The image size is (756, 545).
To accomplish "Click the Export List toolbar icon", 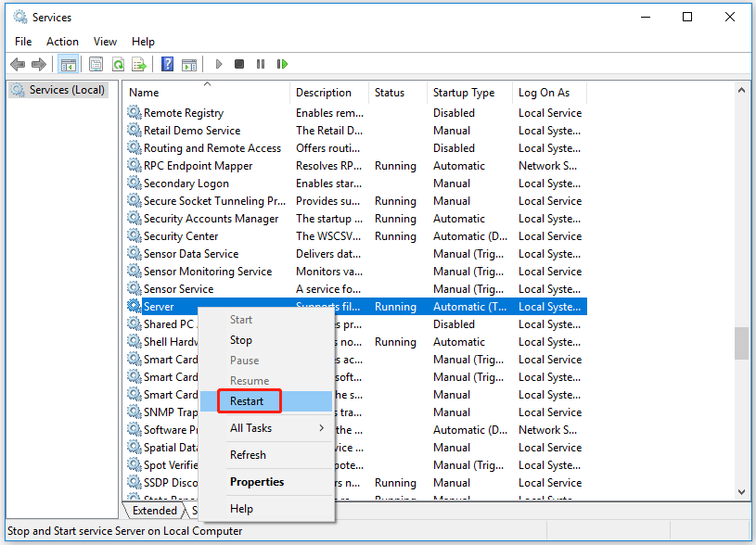I will (x=139, y=64).
